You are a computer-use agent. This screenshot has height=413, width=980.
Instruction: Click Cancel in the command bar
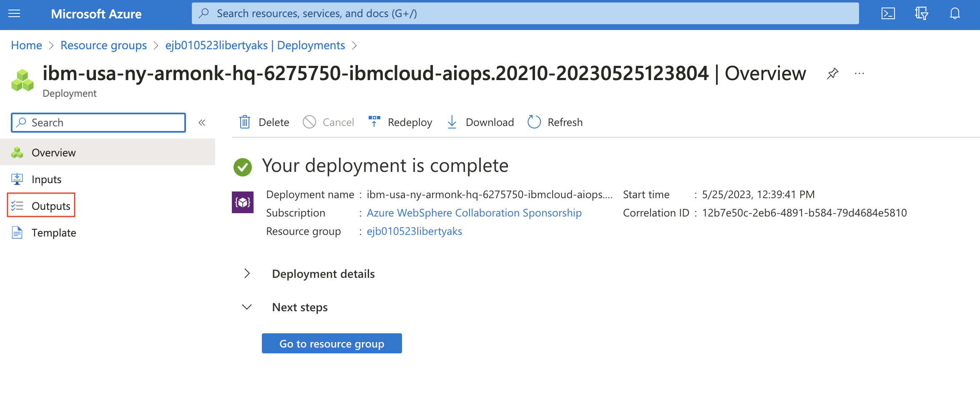click(x=329, y=122)
